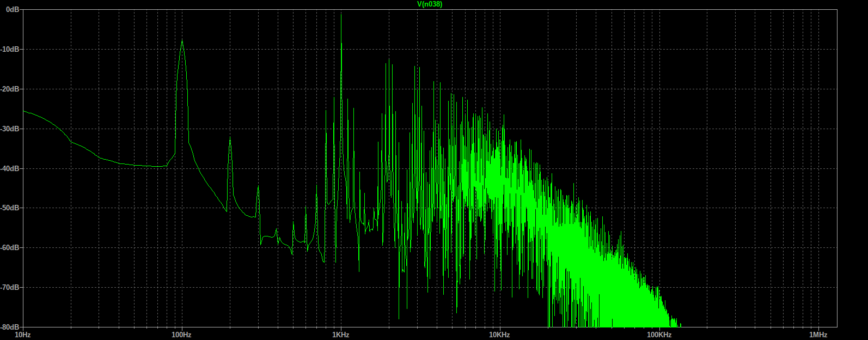Click the 100Hz horizontal axis label

tap(181, 335)
